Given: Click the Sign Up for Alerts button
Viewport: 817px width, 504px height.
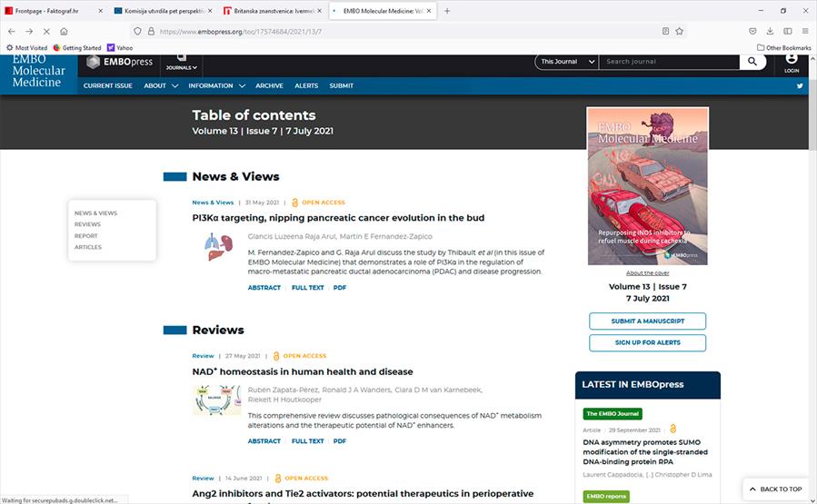Looking at the screenshot, I should pos(647,342).
